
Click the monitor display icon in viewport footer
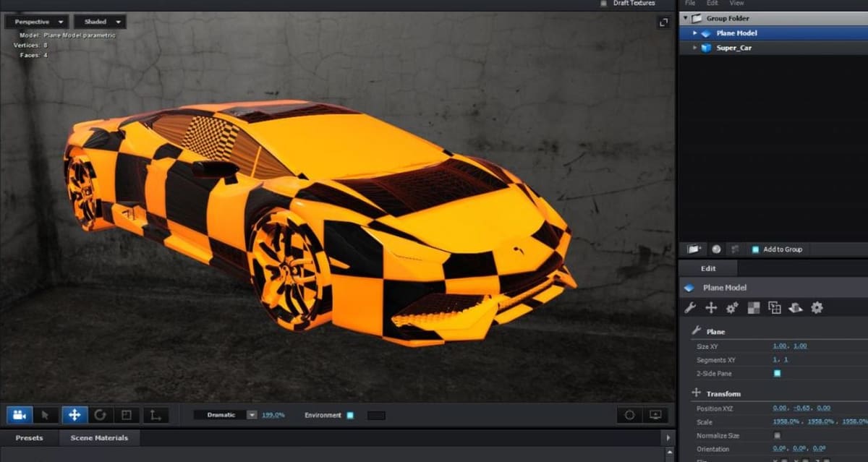656,415
